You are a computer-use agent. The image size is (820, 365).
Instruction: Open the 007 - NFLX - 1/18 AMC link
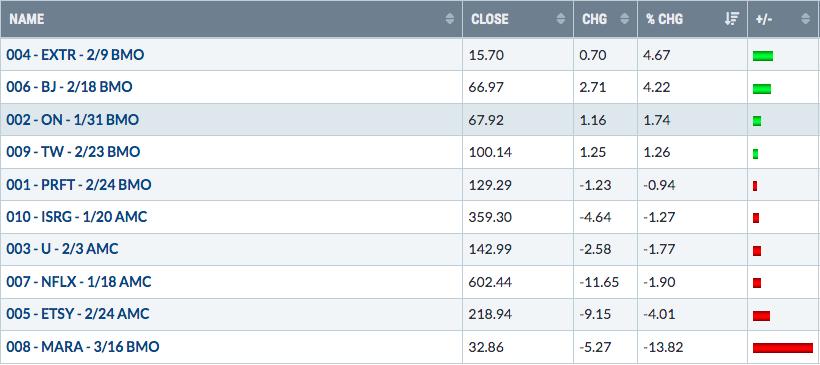click(x=78, y=282)
